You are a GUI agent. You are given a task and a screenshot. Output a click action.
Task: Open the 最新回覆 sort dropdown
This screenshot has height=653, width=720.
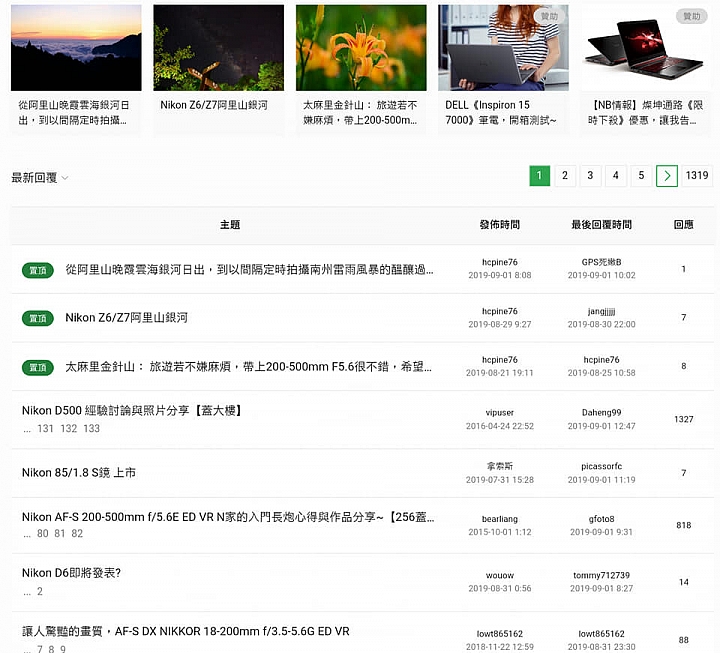click(x=39, y=178)
